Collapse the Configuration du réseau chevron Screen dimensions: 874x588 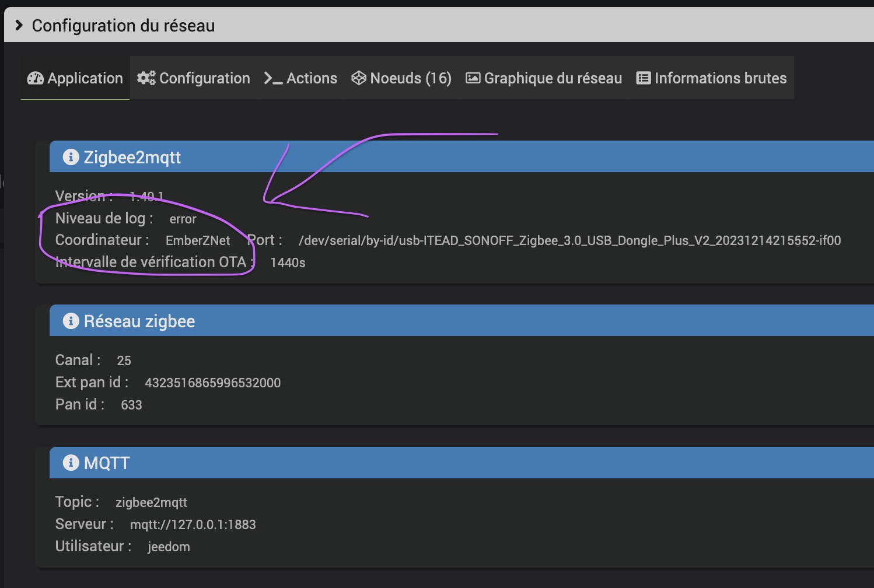19,25
